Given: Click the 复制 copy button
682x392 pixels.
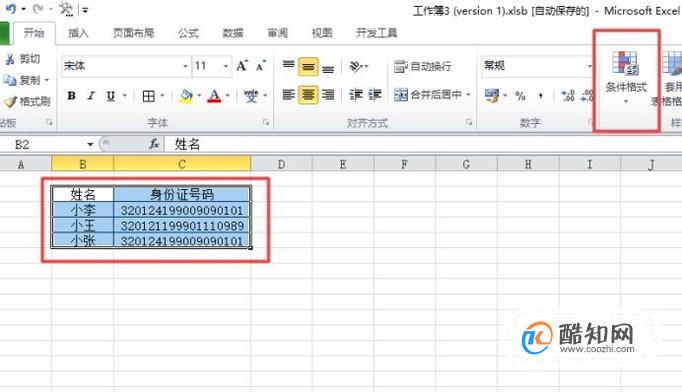Looking at the screenshot, I should coord(27,80).
